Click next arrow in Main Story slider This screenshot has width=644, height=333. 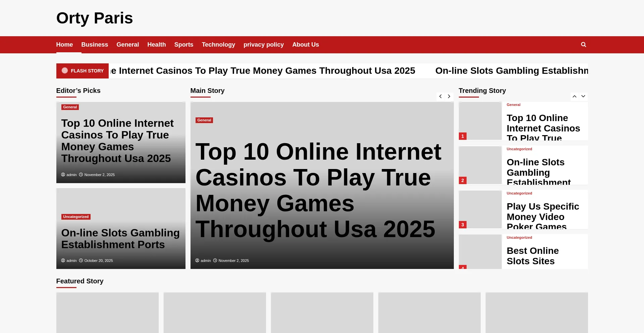click(449, 97)
